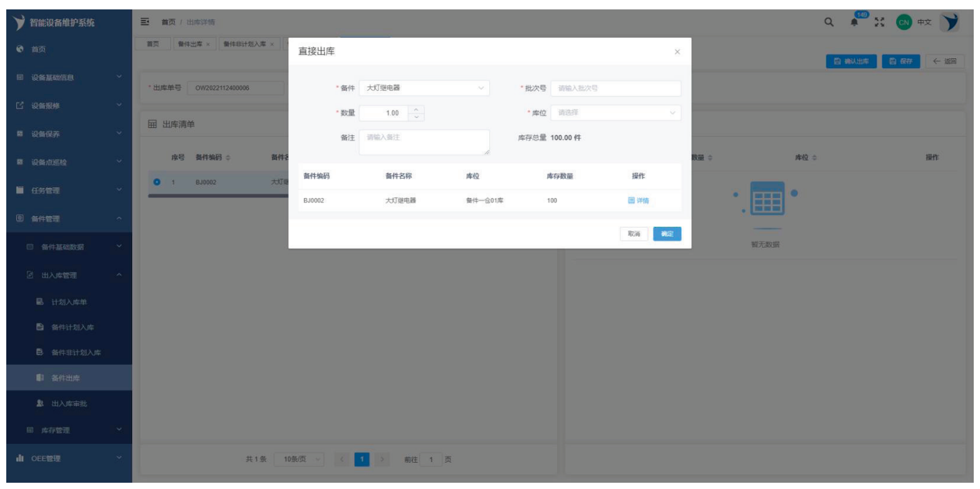Click the CN user avatar icon

(x=903, y=23)
